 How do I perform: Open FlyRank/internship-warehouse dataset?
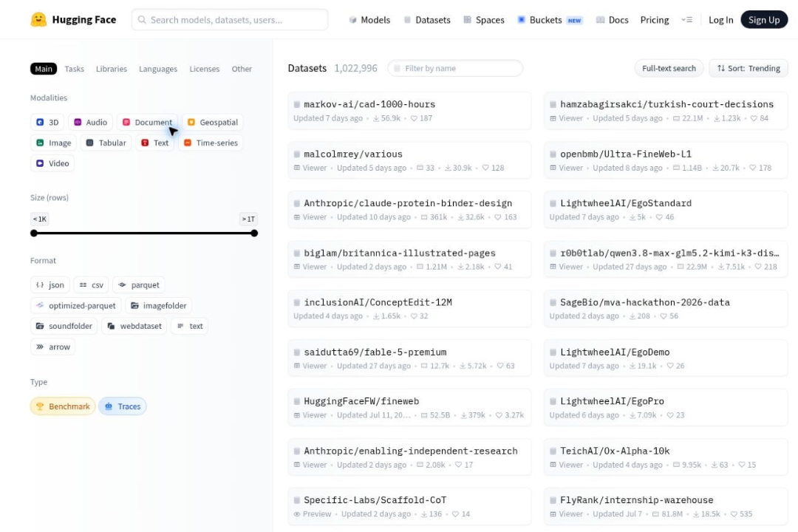(666, 507)
